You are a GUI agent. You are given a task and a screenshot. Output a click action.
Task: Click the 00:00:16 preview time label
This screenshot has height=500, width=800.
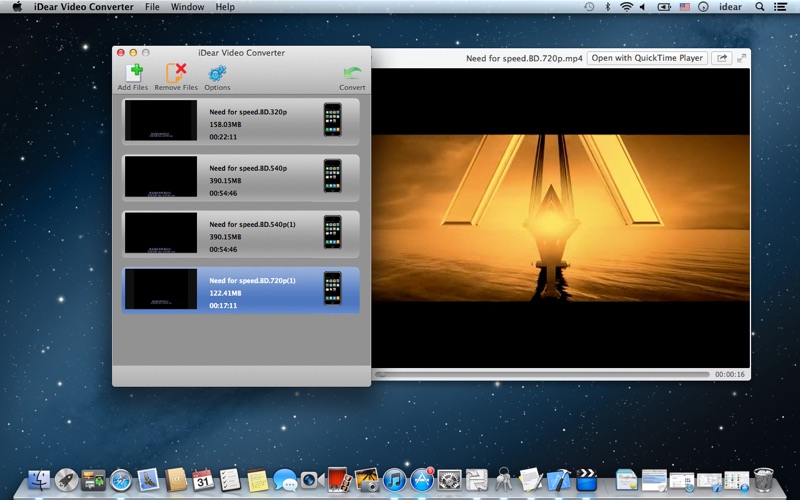click(x=730, y=374)
